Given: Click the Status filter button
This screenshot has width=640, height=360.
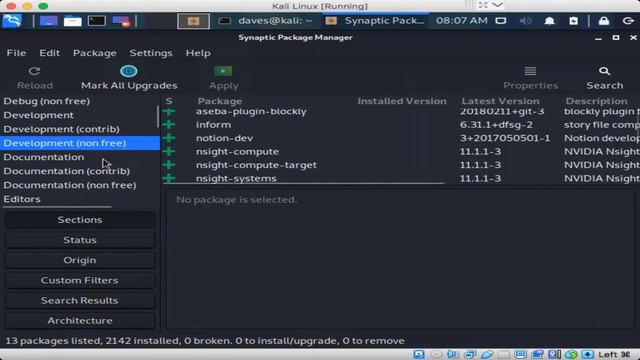Looking at the screenshot, I should (80, 240).
